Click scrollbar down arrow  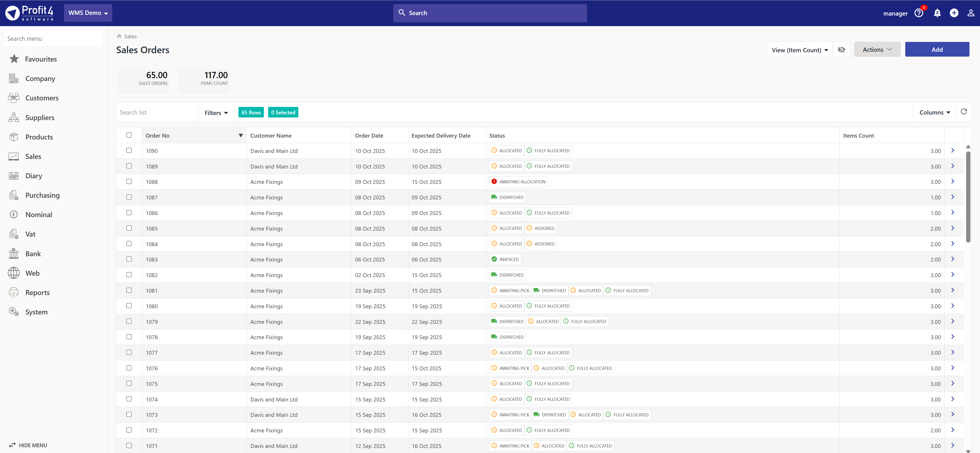(968, 451)
